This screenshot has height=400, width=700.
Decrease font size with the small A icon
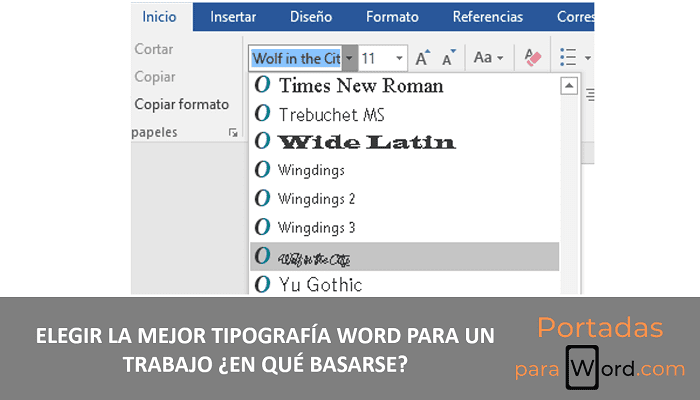tap(449, 58)
